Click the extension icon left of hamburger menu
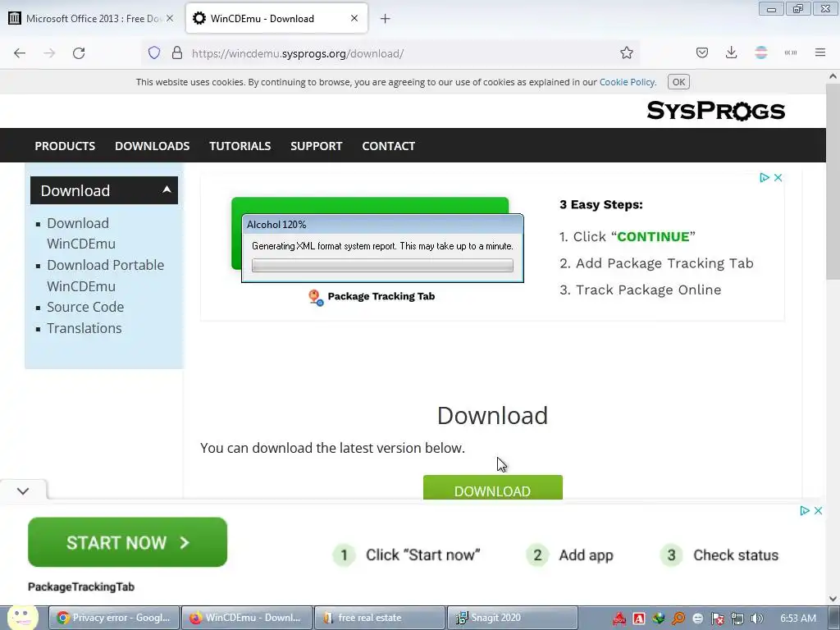 point(791,53)
